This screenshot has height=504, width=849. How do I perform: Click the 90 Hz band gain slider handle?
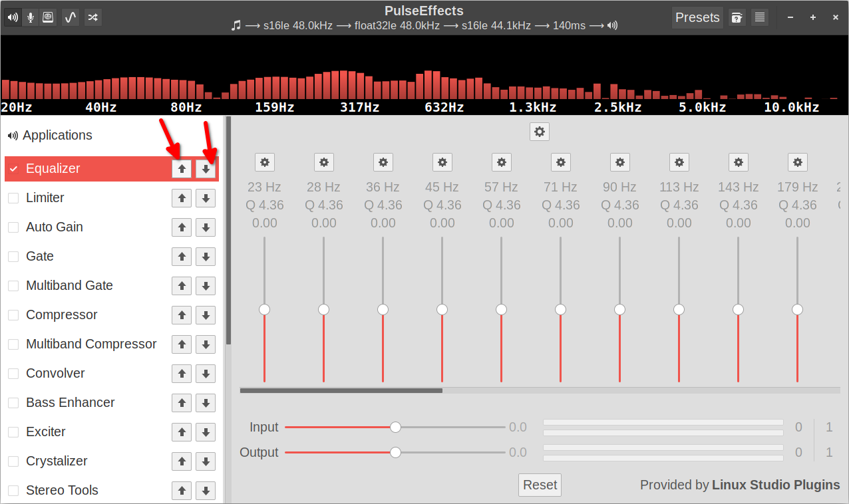(x=620, y=309)
